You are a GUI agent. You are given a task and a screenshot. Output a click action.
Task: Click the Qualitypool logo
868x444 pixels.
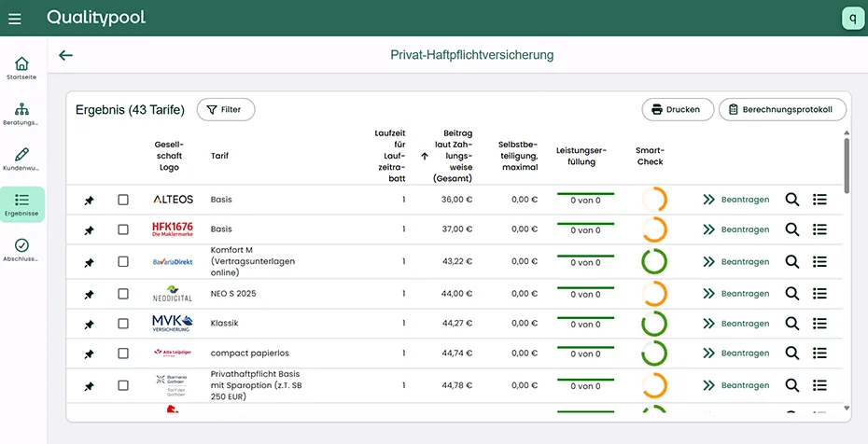[96, 18]
